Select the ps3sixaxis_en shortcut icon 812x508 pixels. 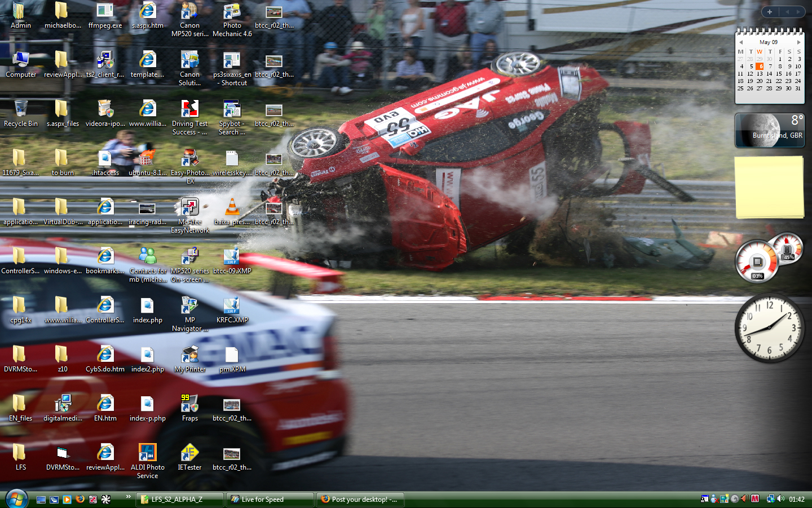click(232, 69)
